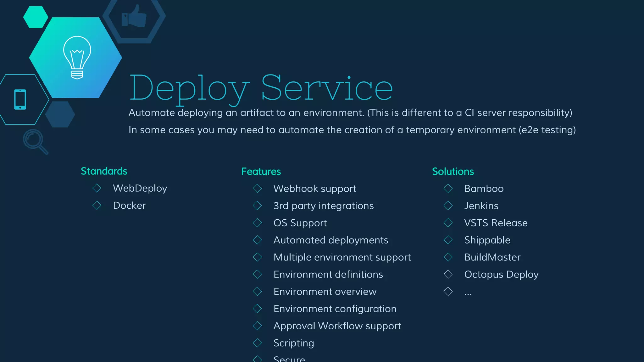Click the magnifying glass icon
This screenshot has height=362, width=644.
(x=36, y=142)
